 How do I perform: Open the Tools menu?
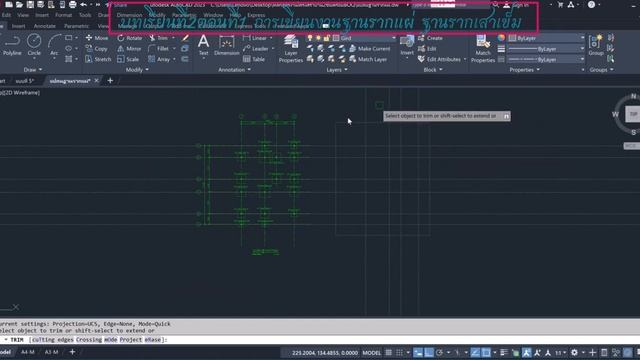(x=85, y=15)
